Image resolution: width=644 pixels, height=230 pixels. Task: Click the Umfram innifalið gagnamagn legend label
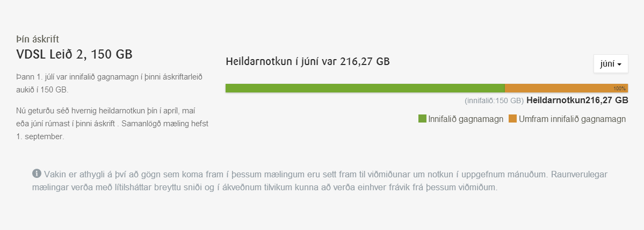[572, 119]
